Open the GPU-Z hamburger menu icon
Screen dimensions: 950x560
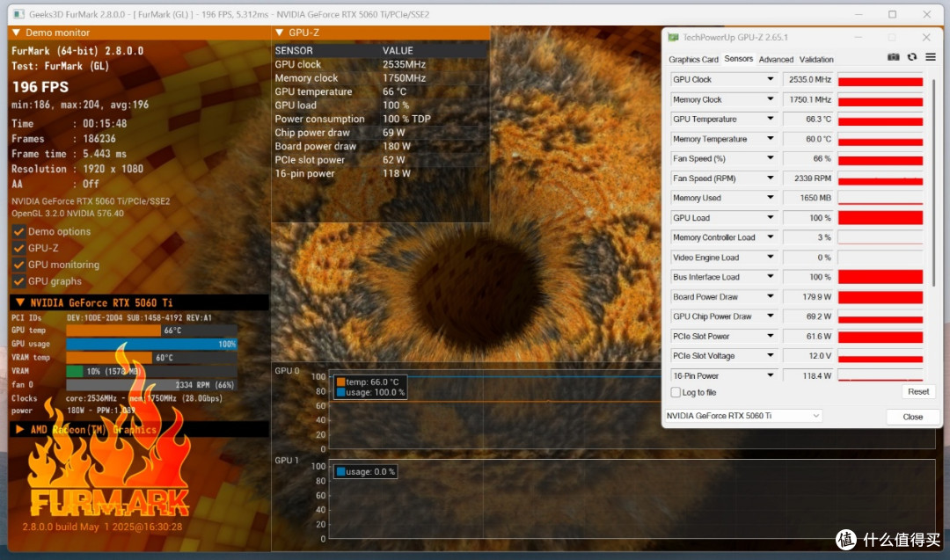(931, 57)
